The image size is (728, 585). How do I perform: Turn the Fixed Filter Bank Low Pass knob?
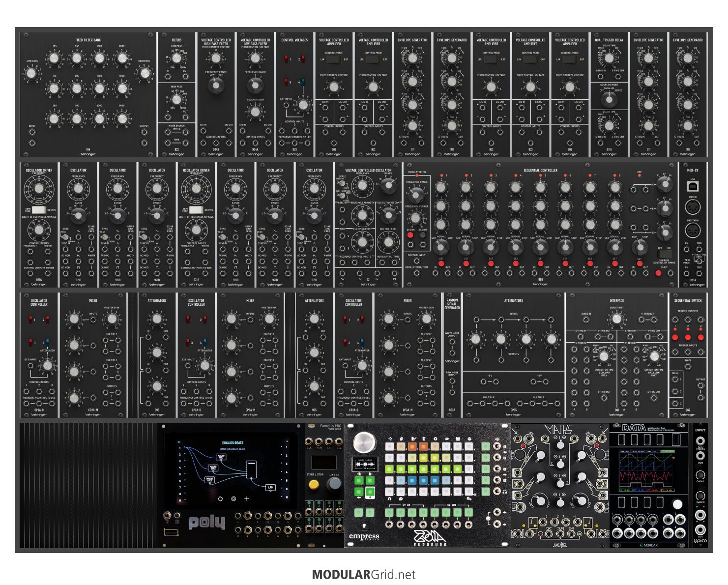point(31,74)
